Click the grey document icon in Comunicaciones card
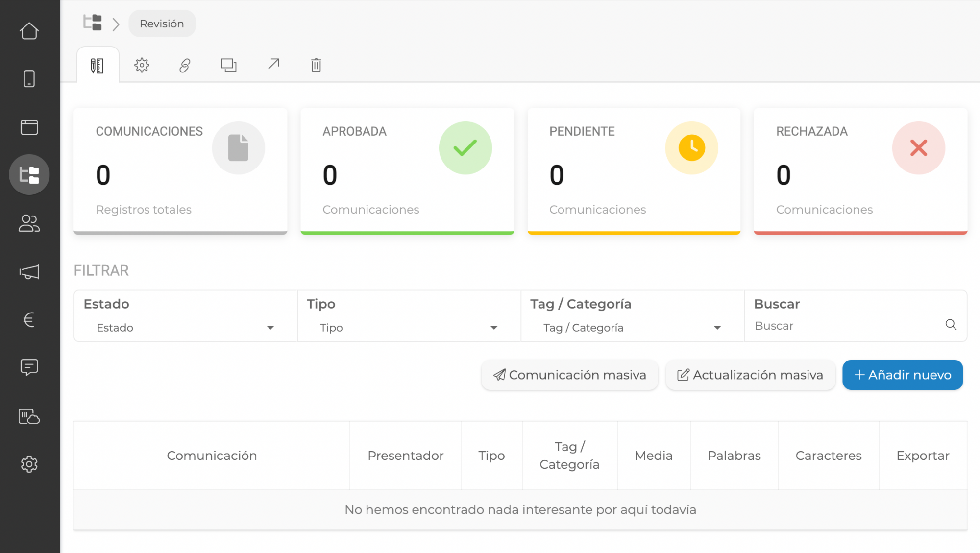Image resolution: width=980 pixels, height=553 pixels. (239, 148)
